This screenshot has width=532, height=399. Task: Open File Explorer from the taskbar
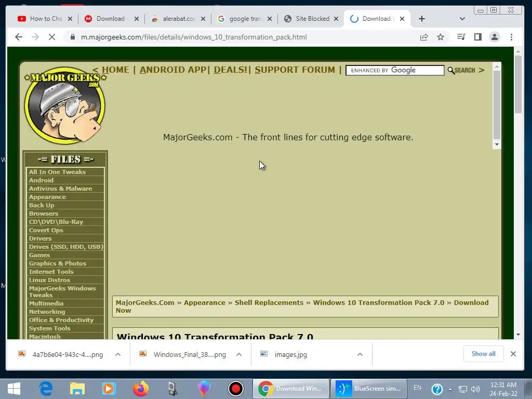click(77, 389)
